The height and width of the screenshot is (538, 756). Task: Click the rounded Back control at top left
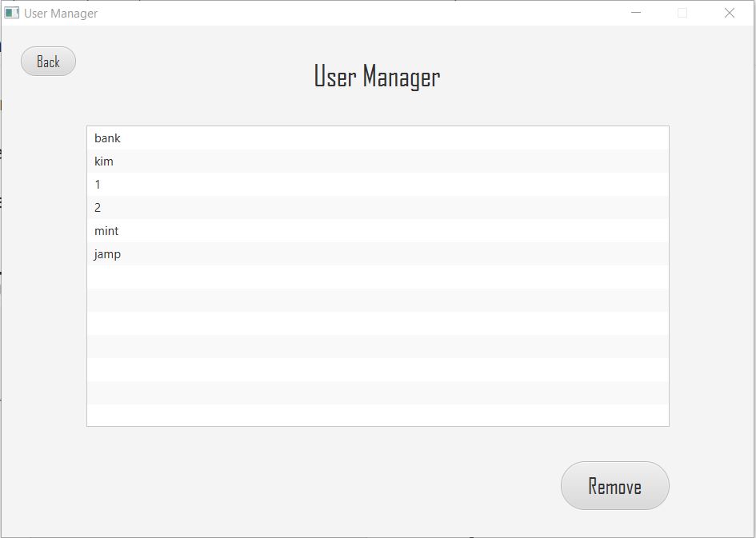pos(47,61)
